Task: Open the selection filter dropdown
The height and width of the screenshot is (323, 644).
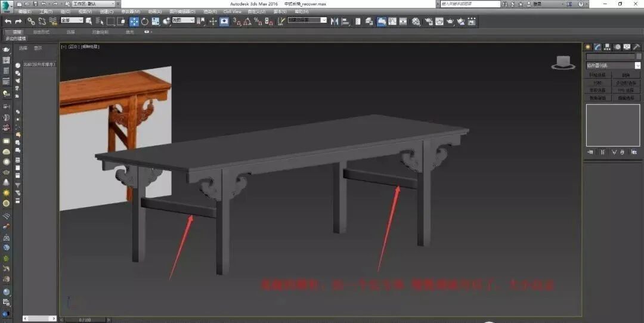Action: point(72,20)
